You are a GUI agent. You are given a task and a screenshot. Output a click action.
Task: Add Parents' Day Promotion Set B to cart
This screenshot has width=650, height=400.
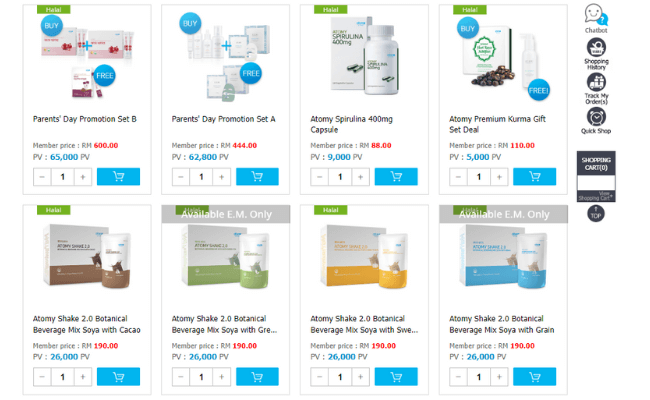click(119, 177)
